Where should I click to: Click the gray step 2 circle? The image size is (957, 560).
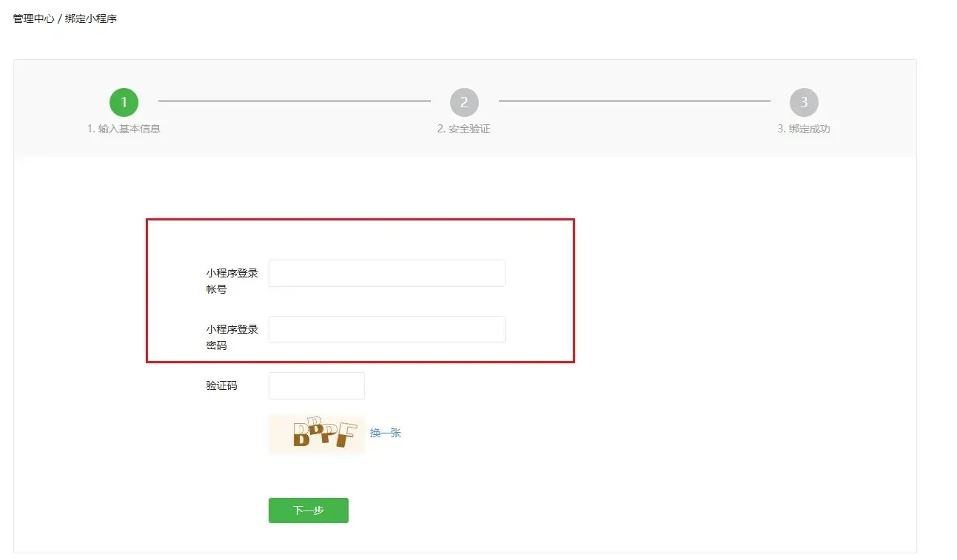(464, 103)
